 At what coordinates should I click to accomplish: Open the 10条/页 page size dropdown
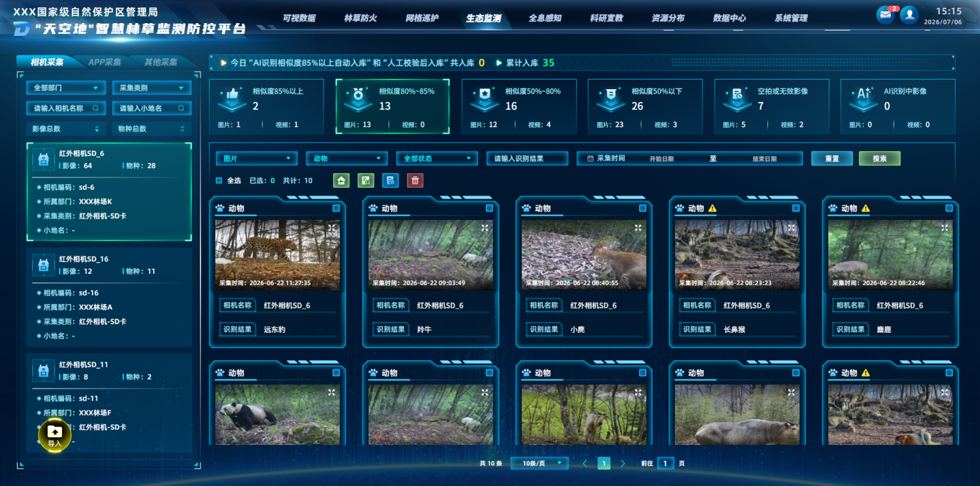[540, 463]
